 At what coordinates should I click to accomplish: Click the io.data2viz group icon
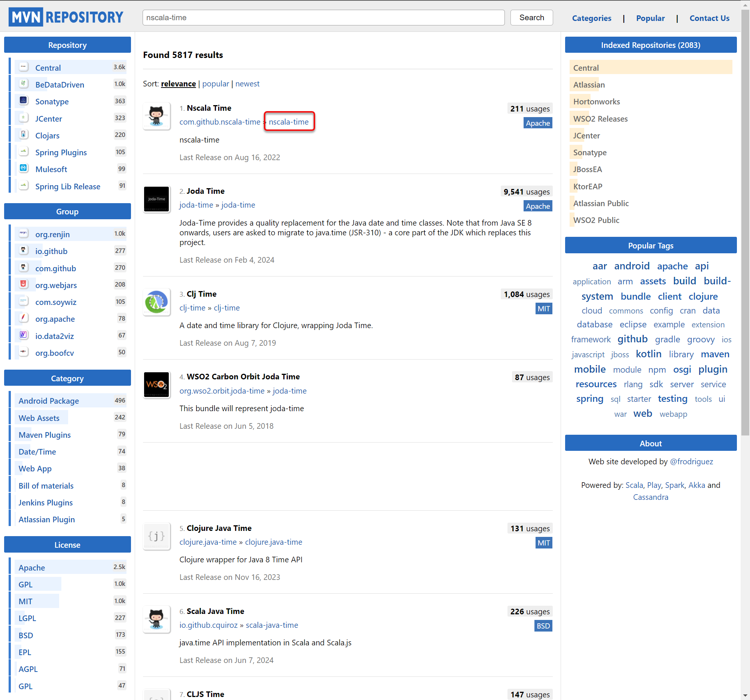pyautogui.click(x=23, y=335)
